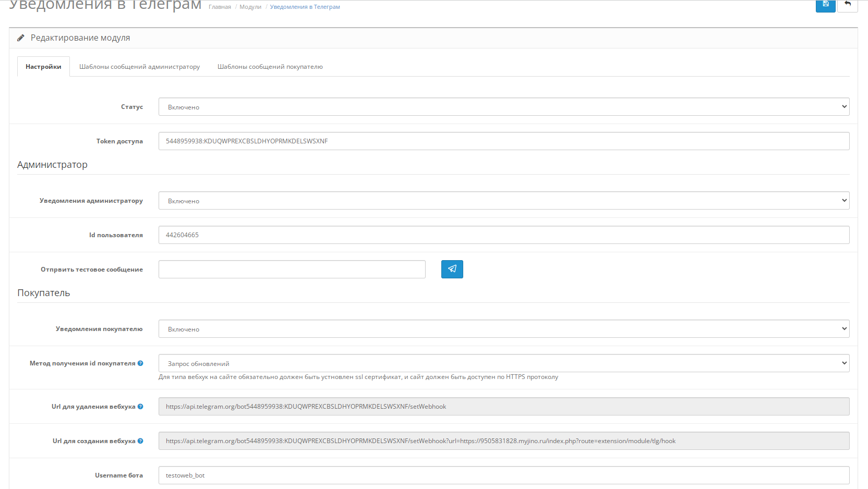Disable notifications via Уведомления администратору dropdown
The image size is (868, 489).
[x=503, y=200]
